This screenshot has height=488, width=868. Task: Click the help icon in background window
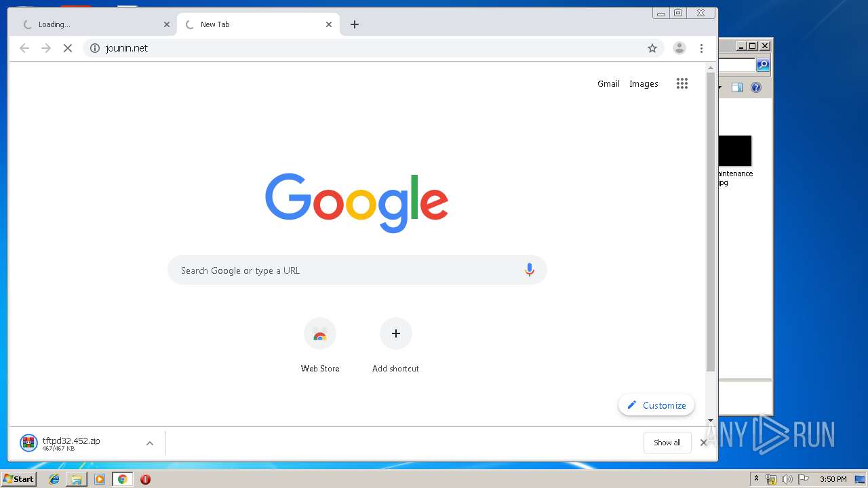pyautogui.click(x=756, y=87)
